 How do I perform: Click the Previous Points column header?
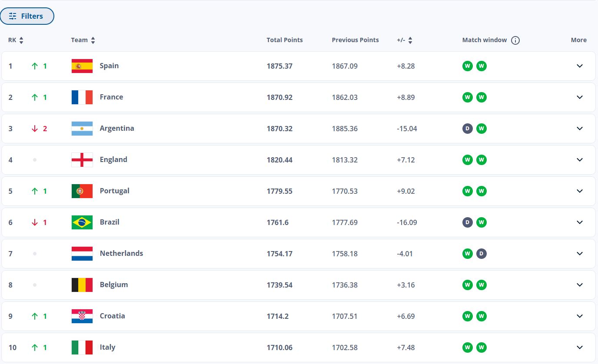[355, 40]
